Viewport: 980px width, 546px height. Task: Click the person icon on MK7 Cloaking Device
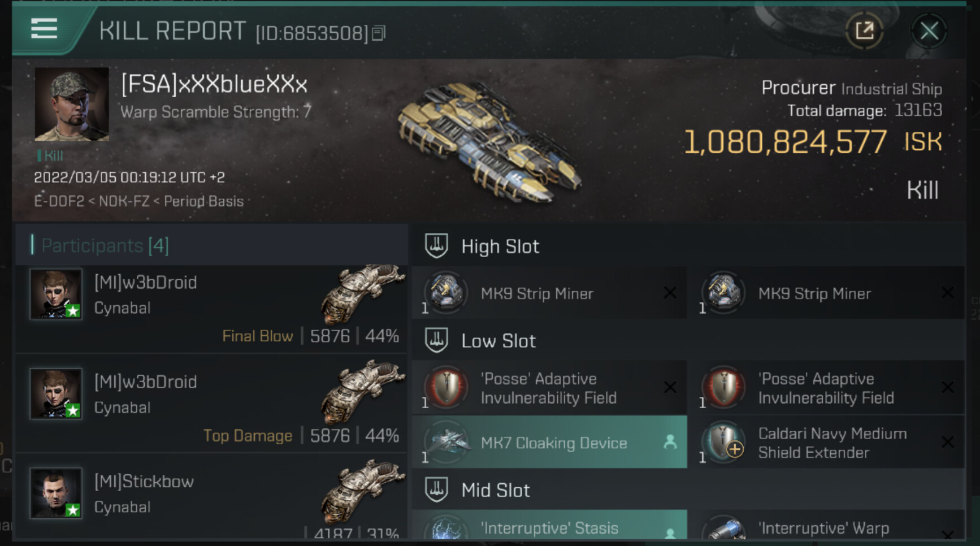tap(670, 442)
